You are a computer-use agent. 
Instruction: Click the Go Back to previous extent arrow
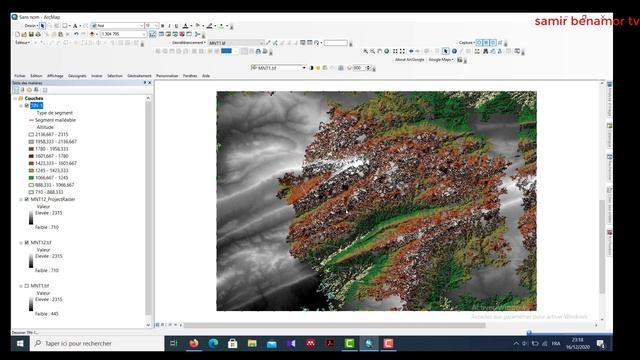(411, 51)
